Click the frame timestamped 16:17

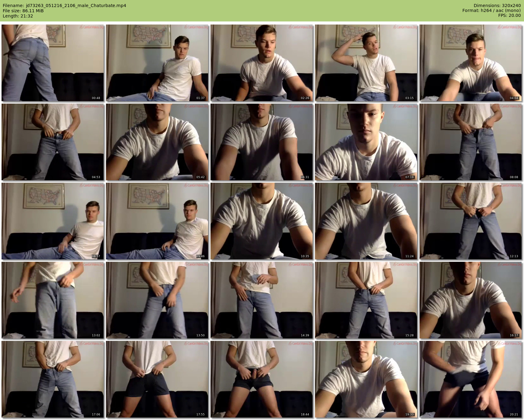click(471, 300)
